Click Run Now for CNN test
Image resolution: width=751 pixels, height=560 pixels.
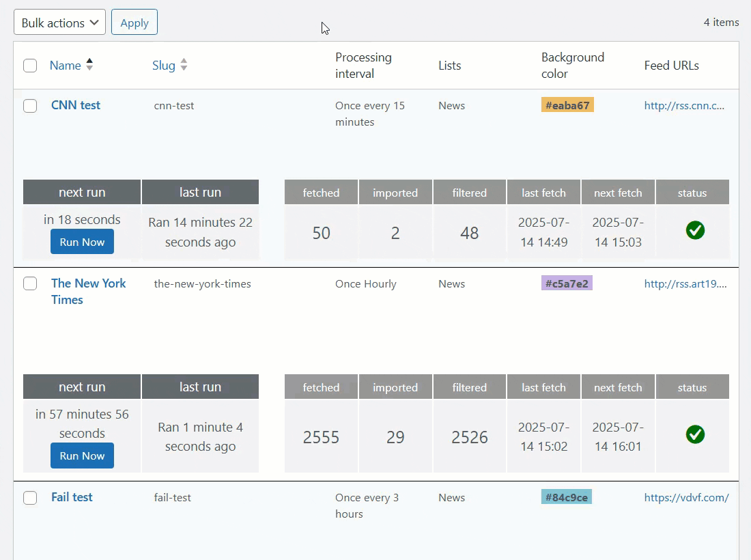click(x=82, y=242)
